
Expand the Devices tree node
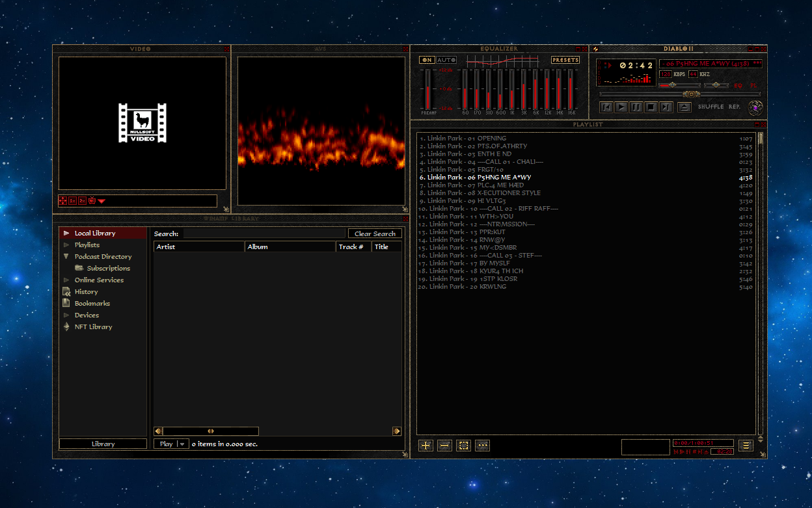(x=66, y=315)
